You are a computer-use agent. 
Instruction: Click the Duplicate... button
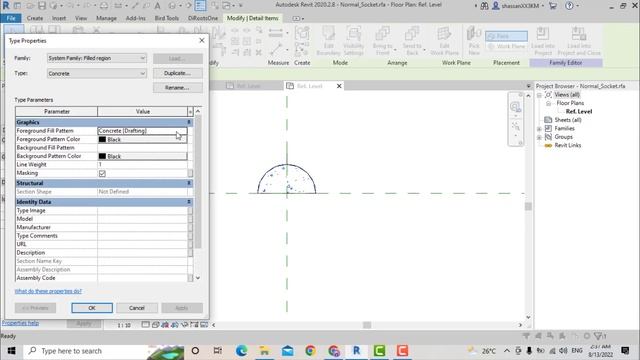coord(178,73)
